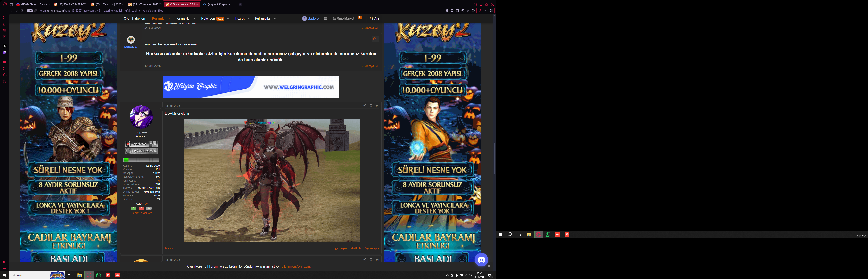Reload the page with refresh icon
Image resolution: width=868 pixels, height=279 pixels.
tap(22, 11)
